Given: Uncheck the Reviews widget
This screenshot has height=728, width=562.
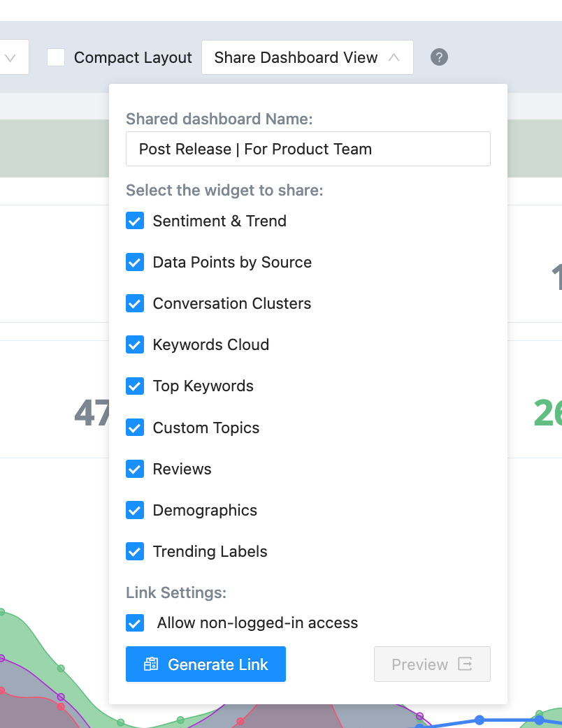Looking at the screenshot, I should point(134,469).
